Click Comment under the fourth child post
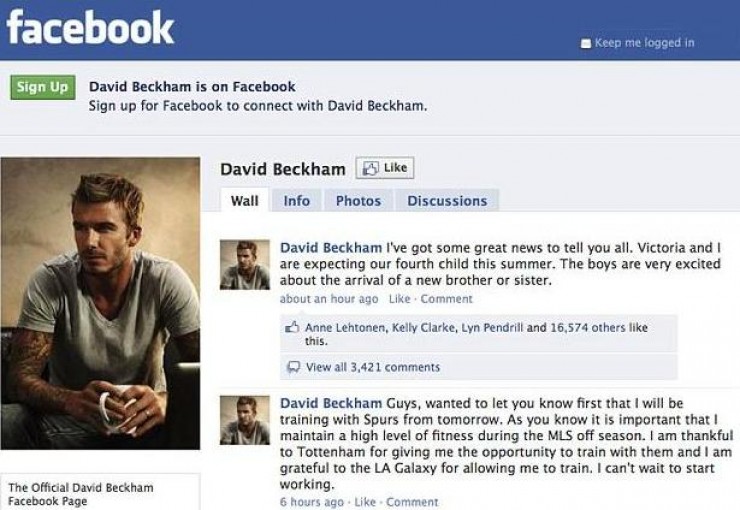Viewport: 740px width, 510px height. pos(446,299)
